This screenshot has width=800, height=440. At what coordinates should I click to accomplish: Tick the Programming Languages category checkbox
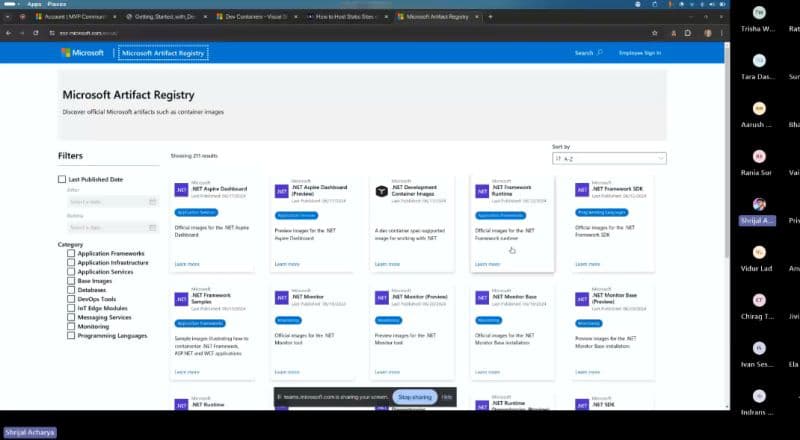click(x=71, y=336)
